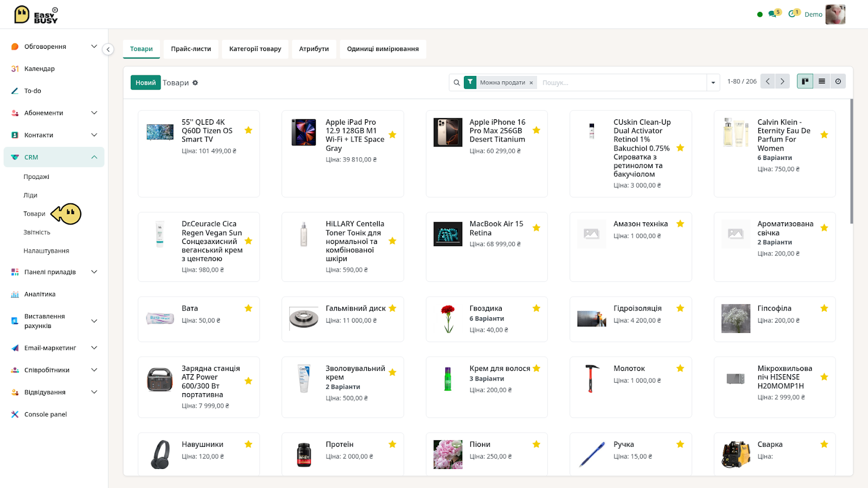Switch to Прайс-листи tab
Screen dimensions: 868x488
point(191,49)
